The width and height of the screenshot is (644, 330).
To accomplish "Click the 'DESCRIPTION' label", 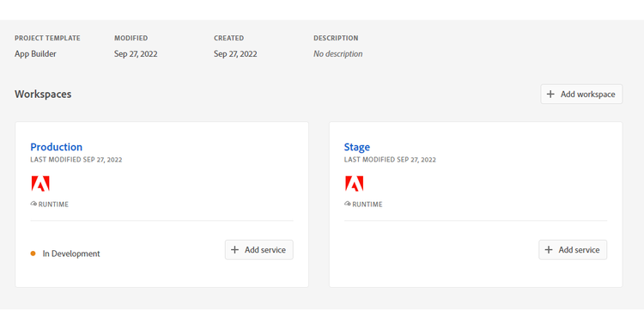I will coord(336,38).
